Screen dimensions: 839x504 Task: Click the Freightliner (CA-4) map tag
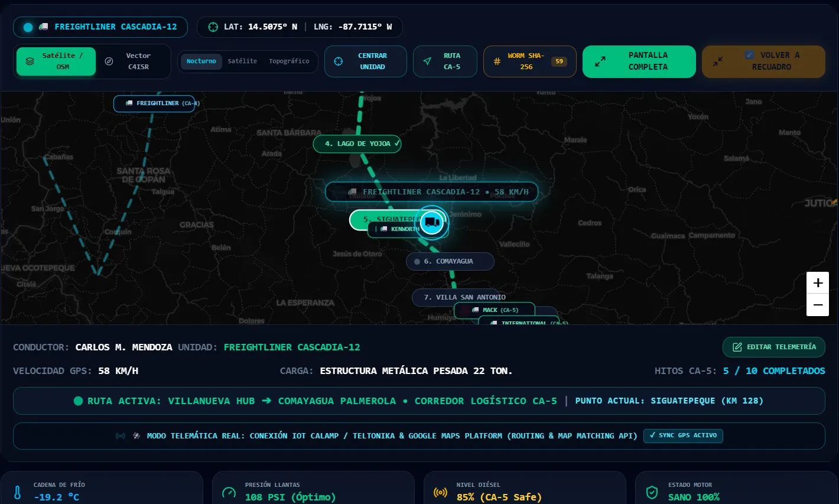point(154,103)
